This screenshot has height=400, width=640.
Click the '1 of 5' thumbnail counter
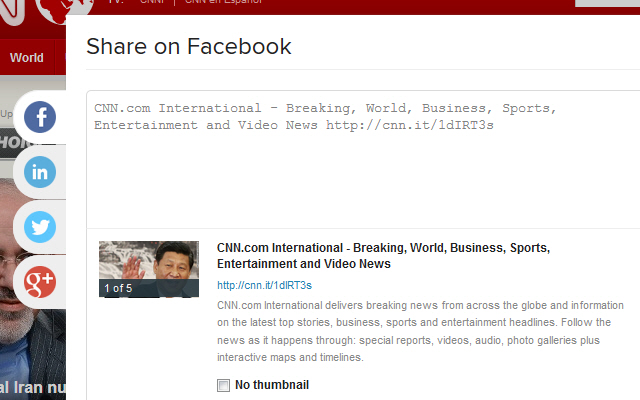[117, 288]
